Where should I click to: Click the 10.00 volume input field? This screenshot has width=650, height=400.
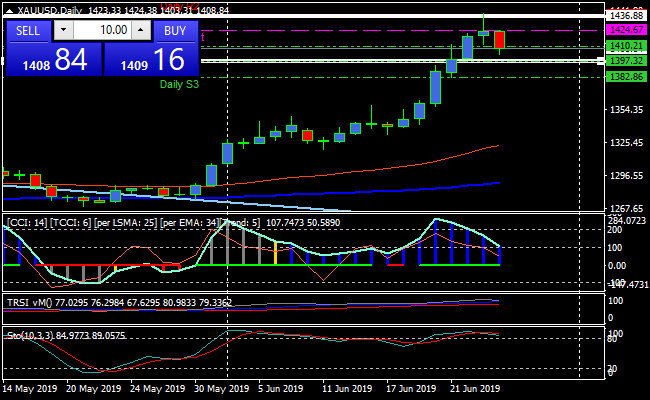point(103,31)
